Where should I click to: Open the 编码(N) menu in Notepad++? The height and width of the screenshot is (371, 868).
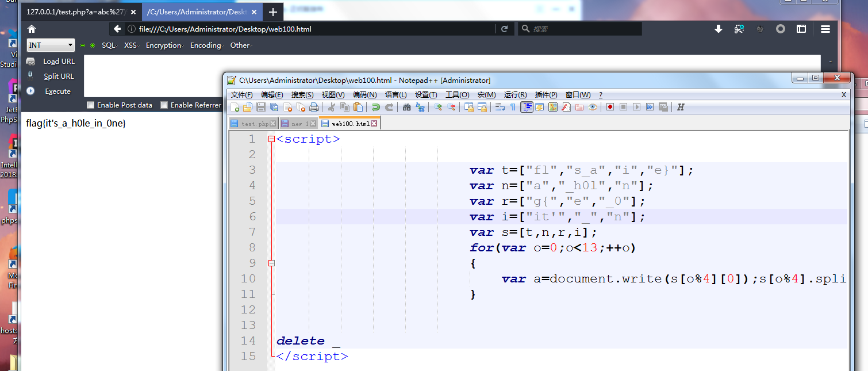364,95
